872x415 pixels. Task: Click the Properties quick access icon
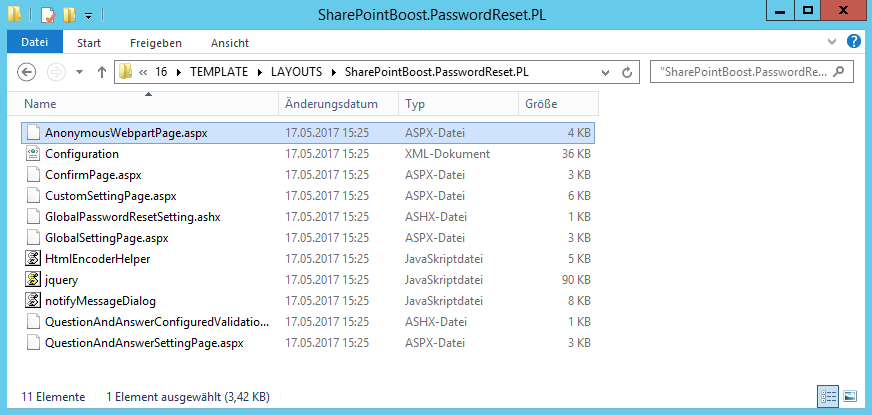point(48,14)
